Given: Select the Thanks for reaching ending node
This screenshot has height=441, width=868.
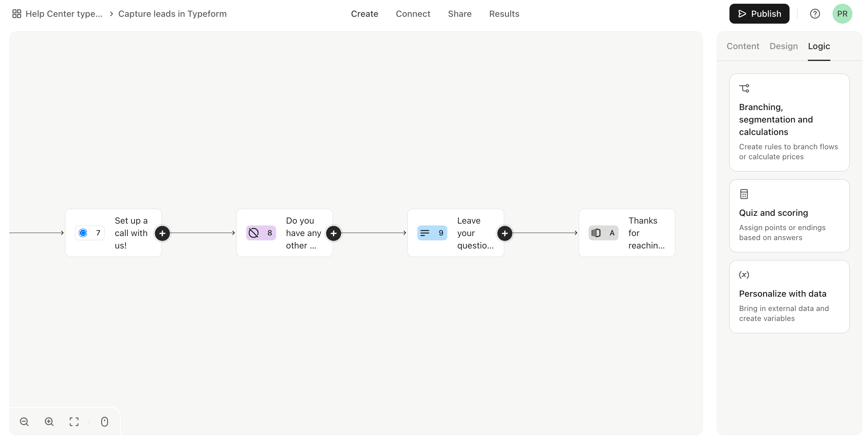Looking at the screenshot, I should pos(627,233).
